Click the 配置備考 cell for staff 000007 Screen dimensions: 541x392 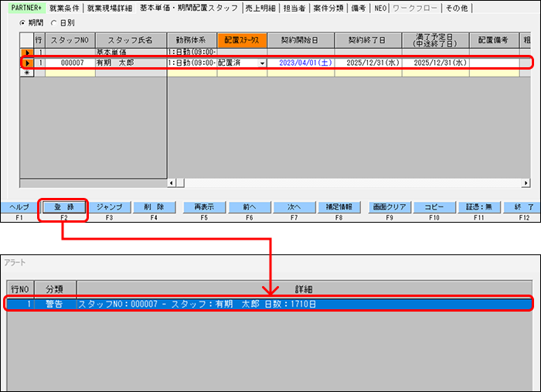pos(495,63)
